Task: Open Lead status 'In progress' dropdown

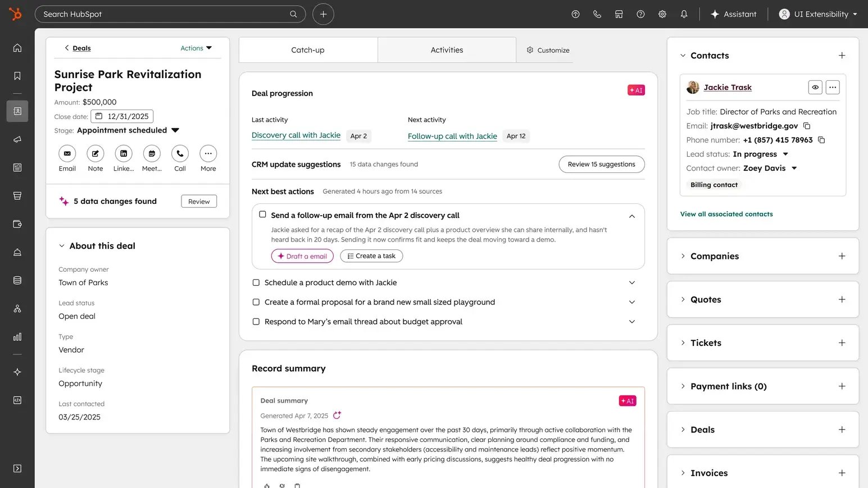Action: (761, 154)
